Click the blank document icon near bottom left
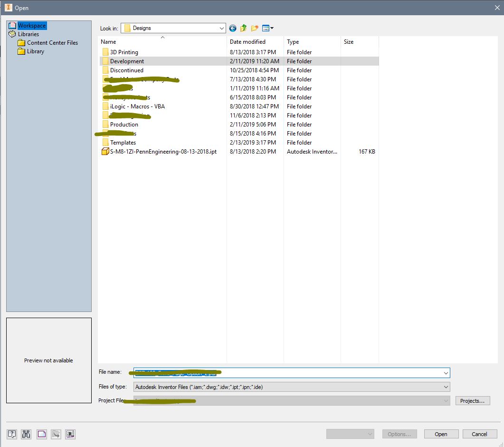Image resolution: width=504 pixels, height=447 pixels. (x=41, y=434)
